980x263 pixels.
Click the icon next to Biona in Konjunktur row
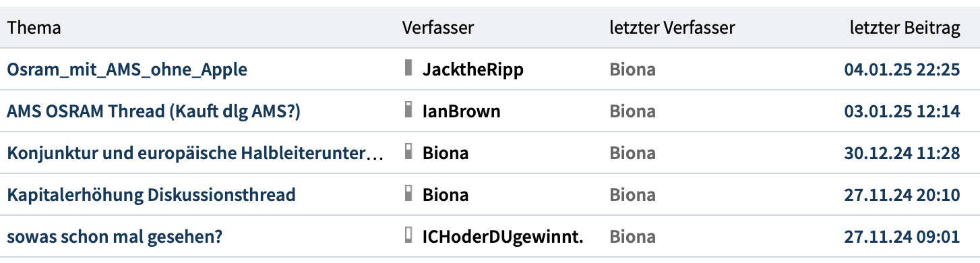tap(407, 151)
